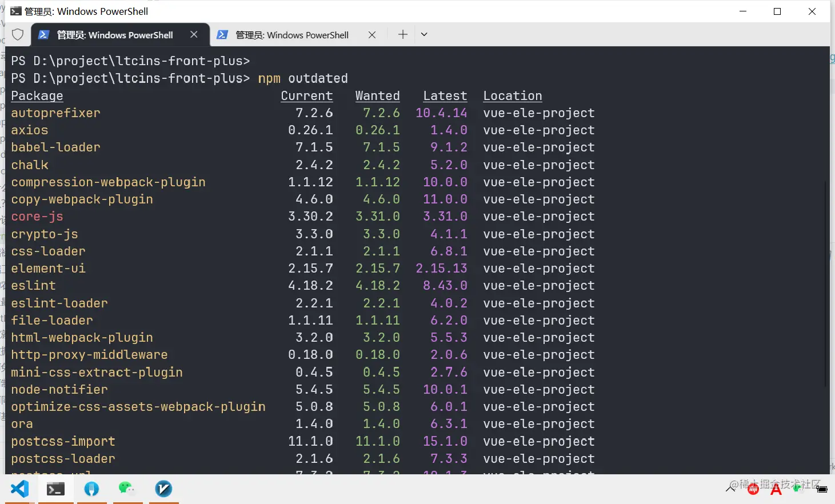
Task: Close the inactive PowerShell tab
Action: click(x=372, y=35)
